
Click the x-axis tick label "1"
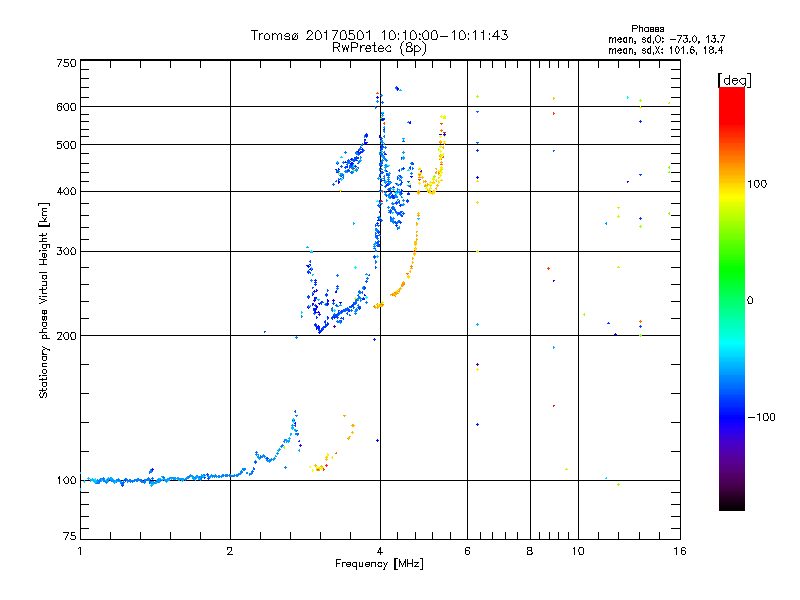point(80,551)
